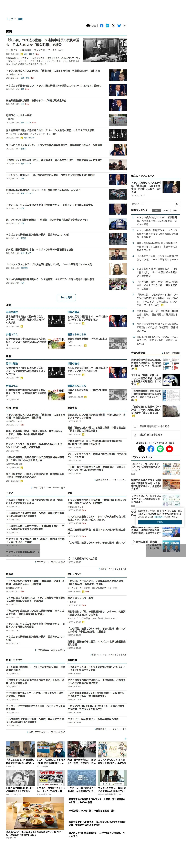Share this page on X

click(x=88, y=26)
